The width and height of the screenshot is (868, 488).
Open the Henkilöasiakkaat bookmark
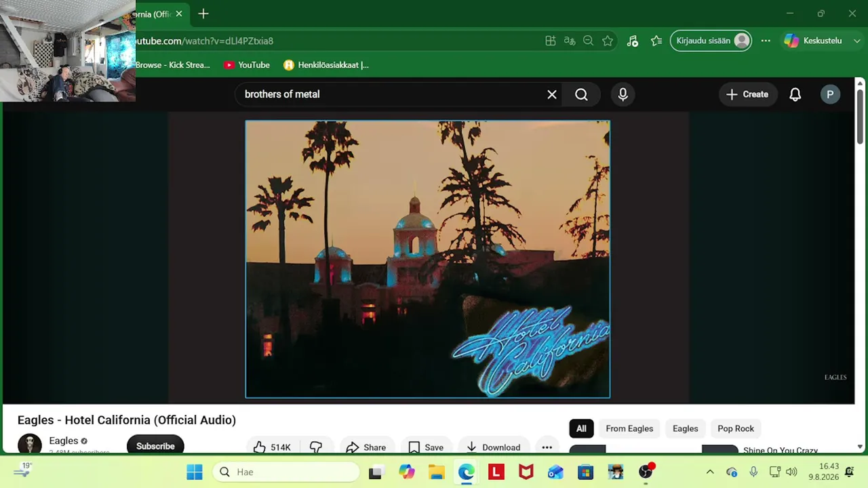click(x=326, y=65)
